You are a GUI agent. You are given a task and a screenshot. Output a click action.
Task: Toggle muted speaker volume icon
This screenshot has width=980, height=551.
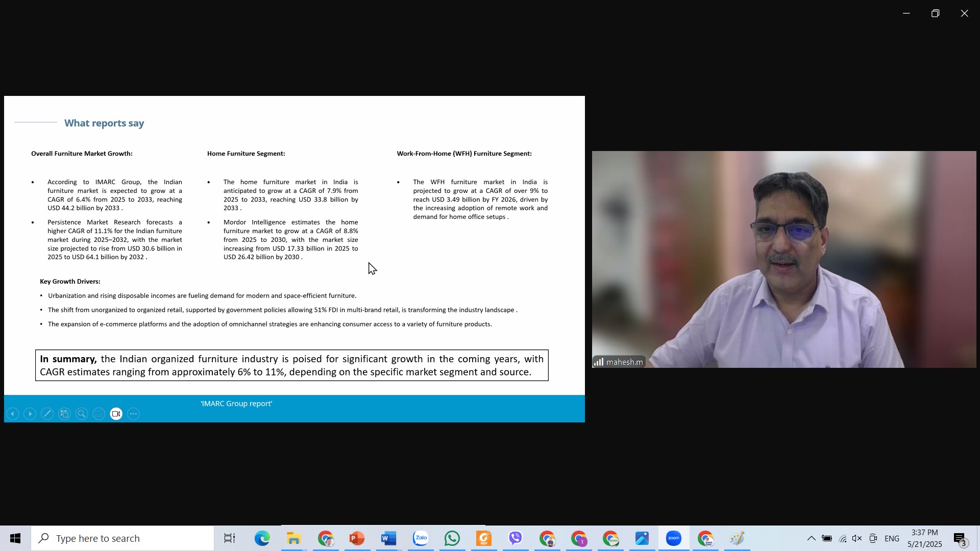[x=857, y=538]
